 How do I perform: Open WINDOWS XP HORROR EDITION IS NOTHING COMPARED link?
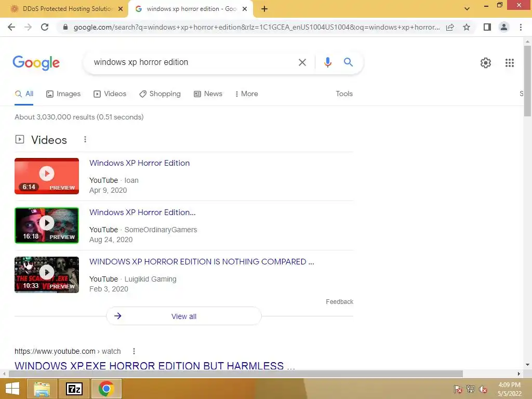click(x=202, y=262)
